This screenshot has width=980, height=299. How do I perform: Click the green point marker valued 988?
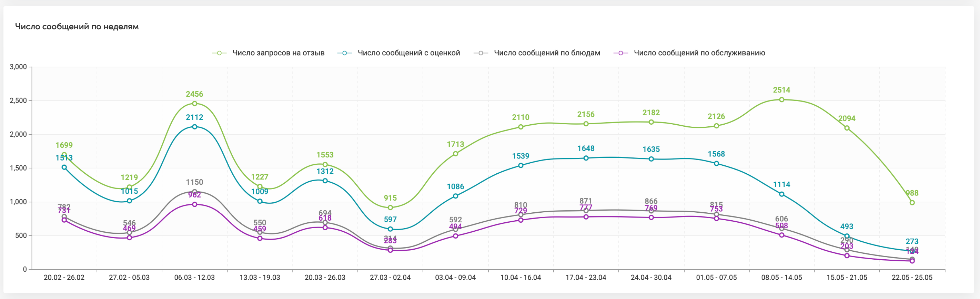(912, 203)
